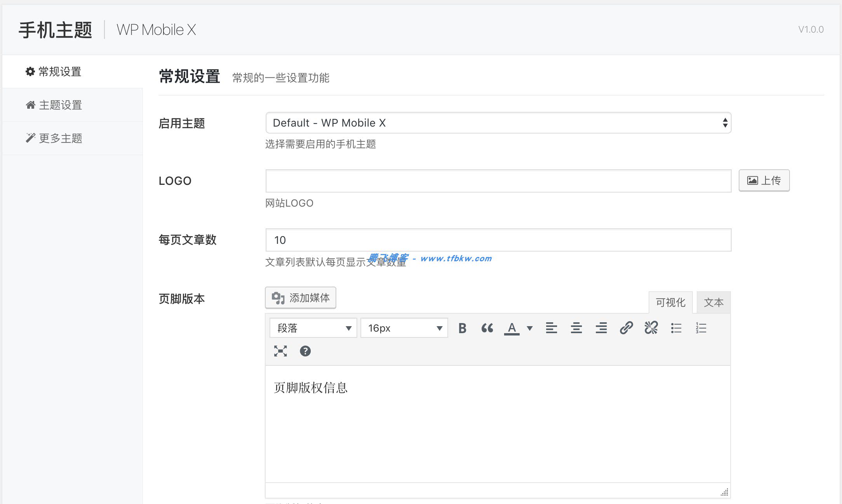Click the 选择需要启用的手机主题 hint text
This screenshot has height=504, width=842.
coord(320,144)
